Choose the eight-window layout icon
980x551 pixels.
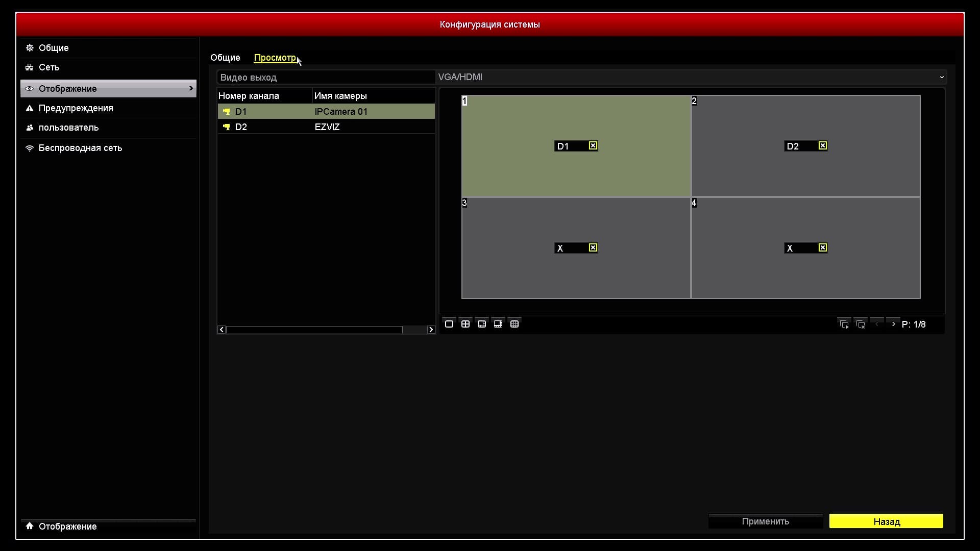pyautogui.click(x=498, y=324)
